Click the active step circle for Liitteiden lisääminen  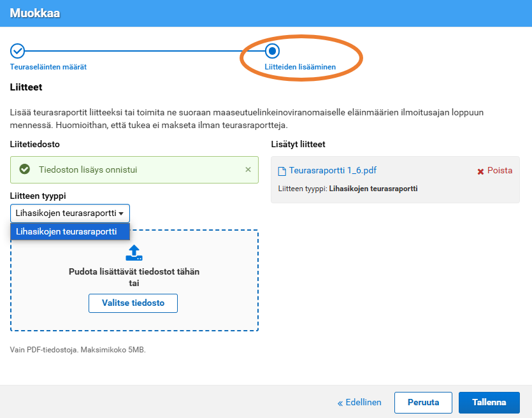tap(272, 50)
